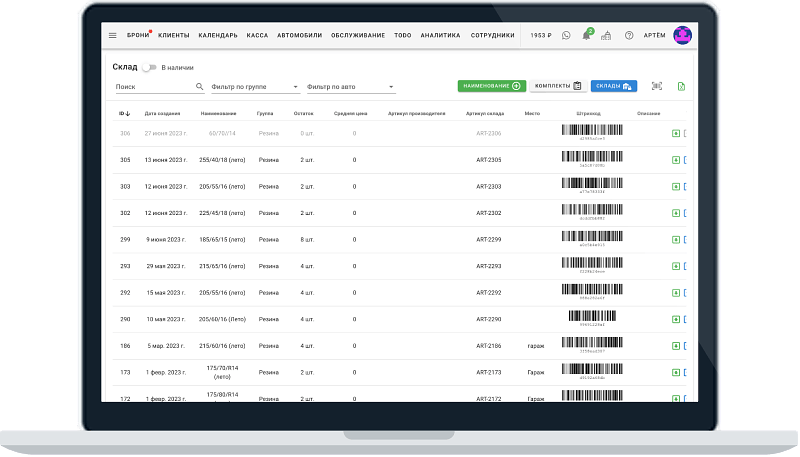Sort by the ID column arrow

click(x=128, y=113)
